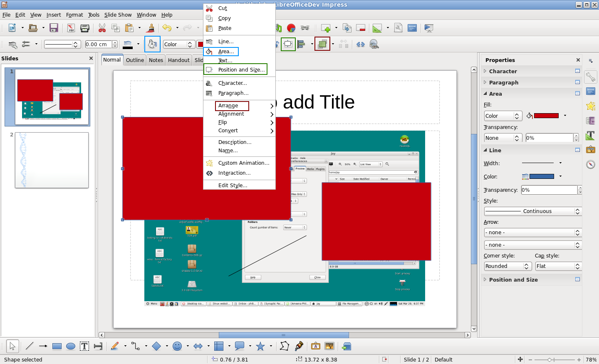Toggle the Line drawing tool
599x364 pixels.
[x=30, y=346]
